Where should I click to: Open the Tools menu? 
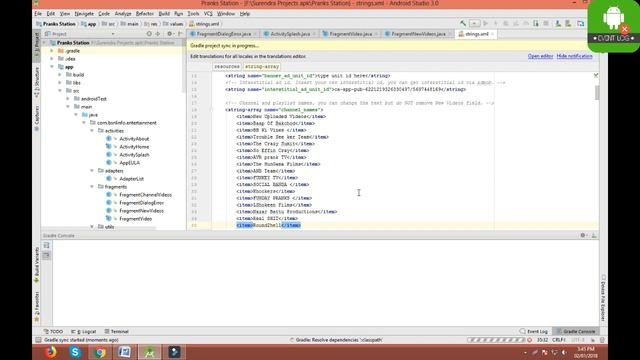[193, 13]
